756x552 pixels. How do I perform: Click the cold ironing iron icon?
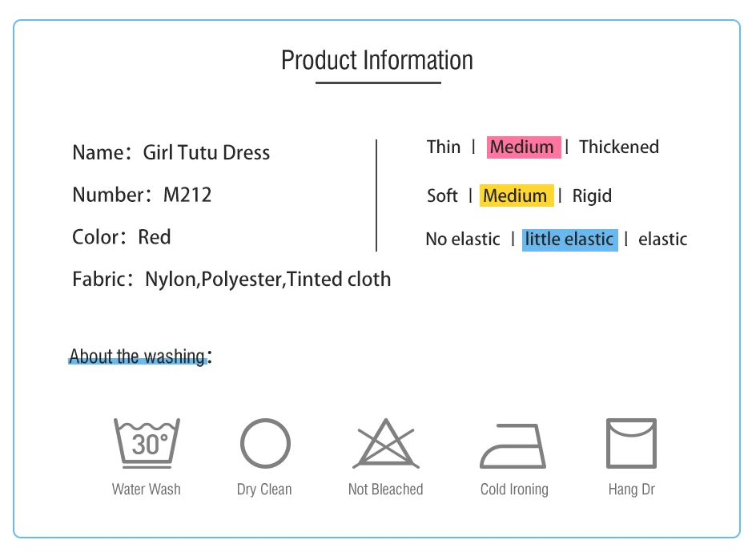click(x=513, y=445)
